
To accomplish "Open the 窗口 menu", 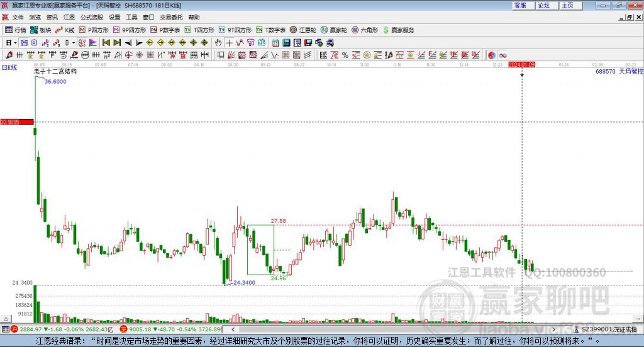I will pyautogui.click(x=148, y=17).
